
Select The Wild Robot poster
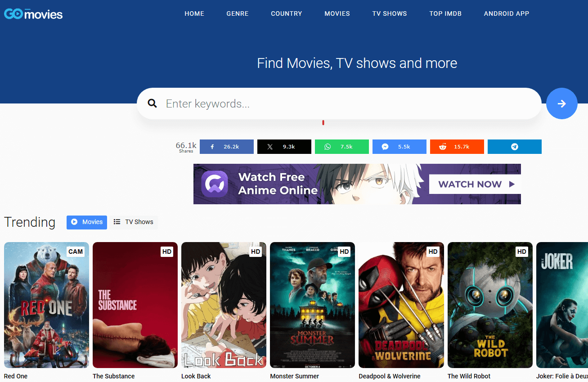(490, 305)
